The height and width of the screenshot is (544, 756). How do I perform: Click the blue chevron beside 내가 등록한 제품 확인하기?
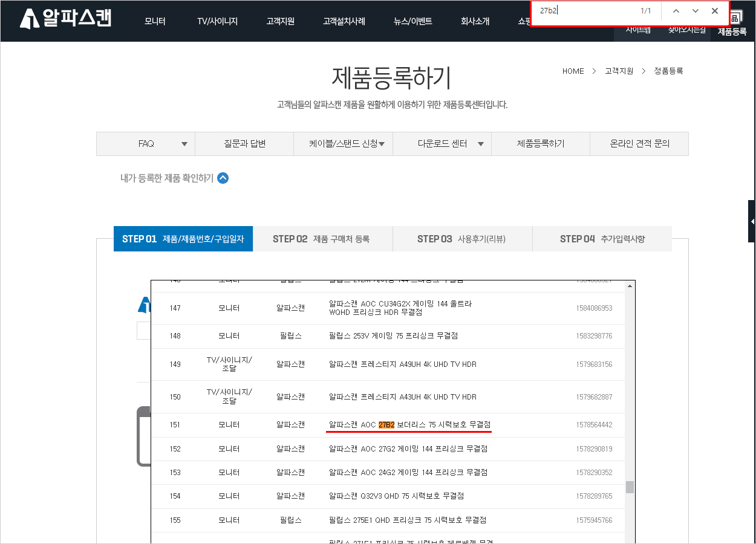(223, 178)
